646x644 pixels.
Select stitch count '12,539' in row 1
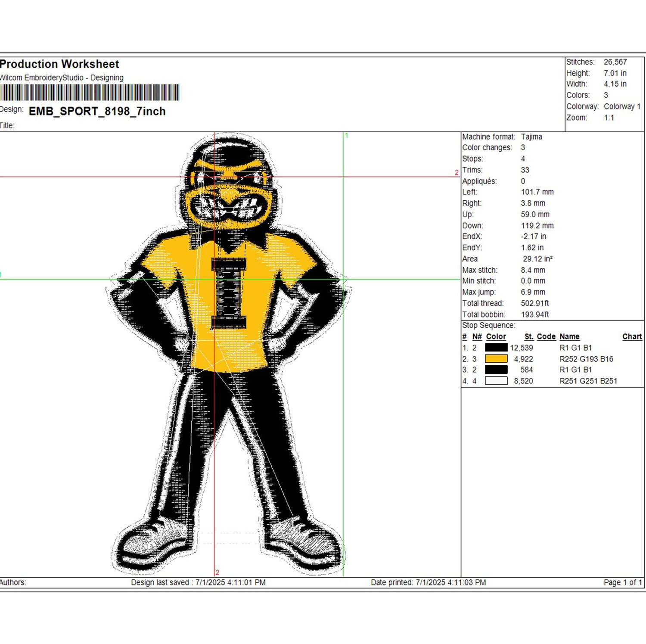pos(522,348)
